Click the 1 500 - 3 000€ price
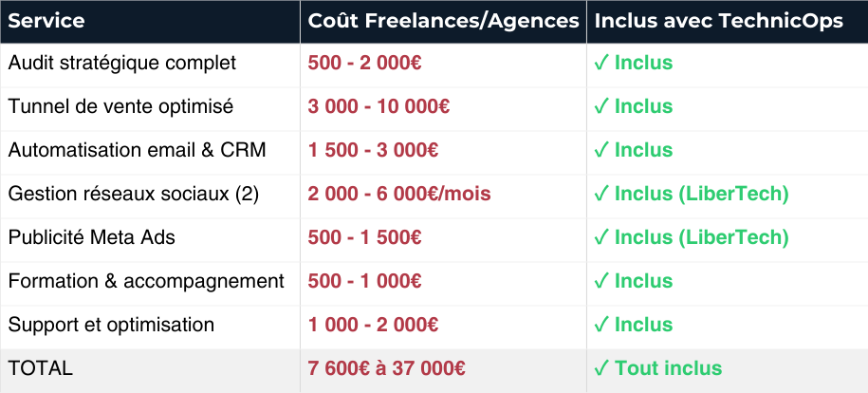The image size is (868, 393). click(x=373, y=150)
